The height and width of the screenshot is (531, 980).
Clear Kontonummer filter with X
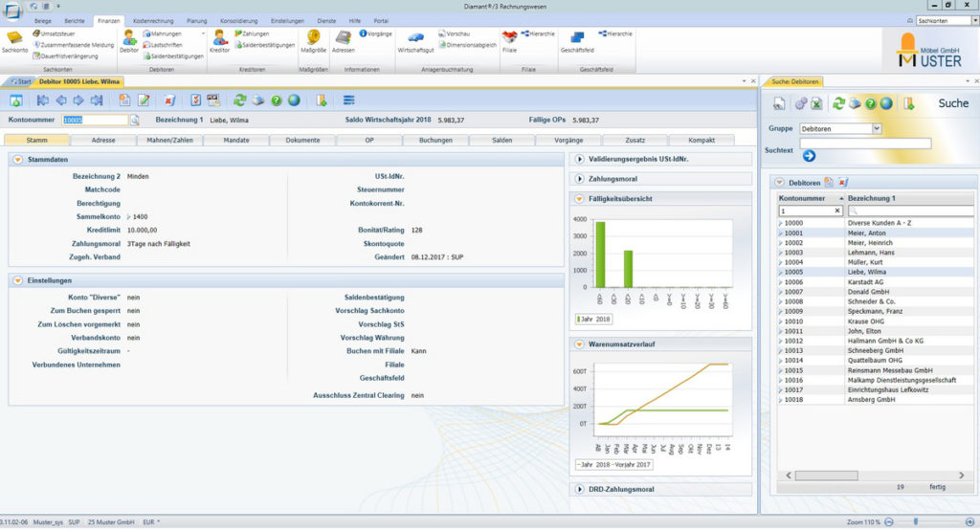pyautogui.click(x=837, y=211)
